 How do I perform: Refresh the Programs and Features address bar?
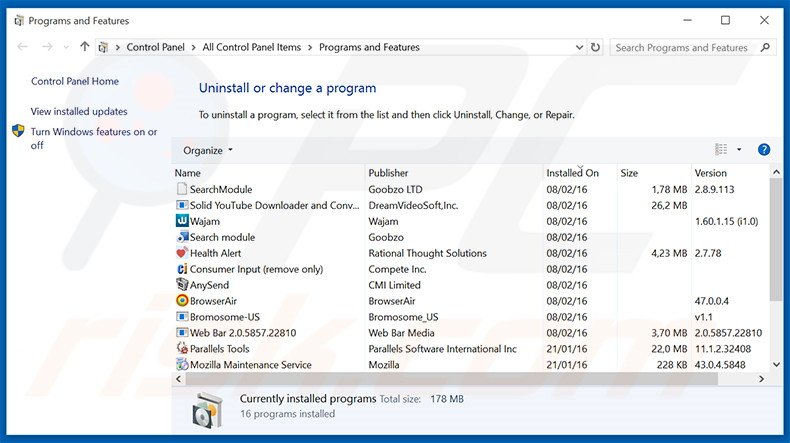coord(596,47)
